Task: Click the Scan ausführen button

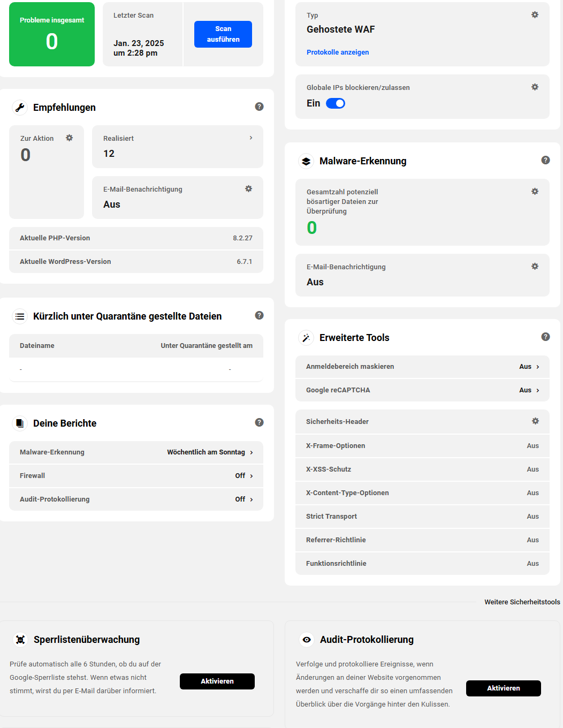Action: 223,34
